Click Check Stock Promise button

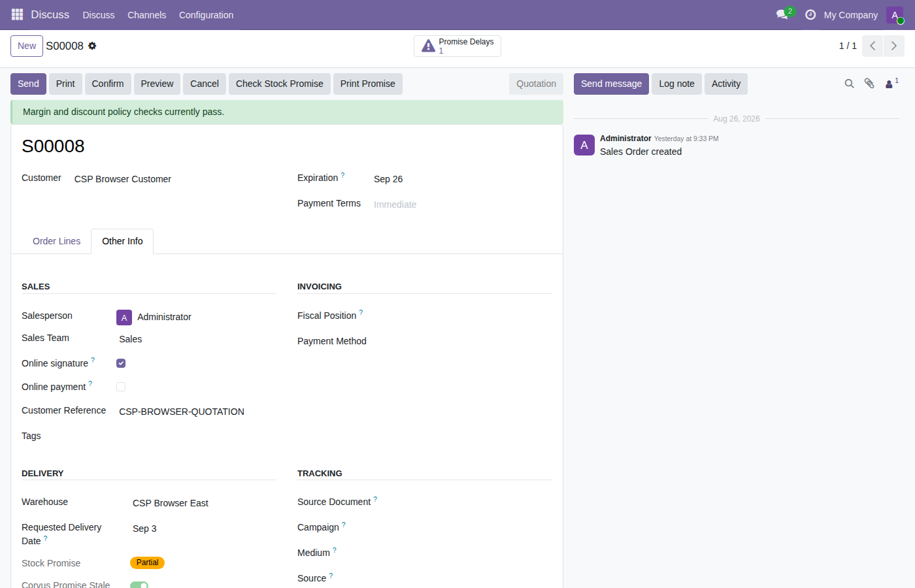coord(280,84)
